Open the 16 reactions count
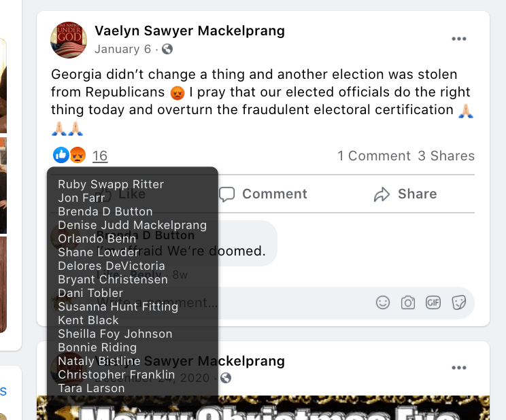 [x=100, y=156]
